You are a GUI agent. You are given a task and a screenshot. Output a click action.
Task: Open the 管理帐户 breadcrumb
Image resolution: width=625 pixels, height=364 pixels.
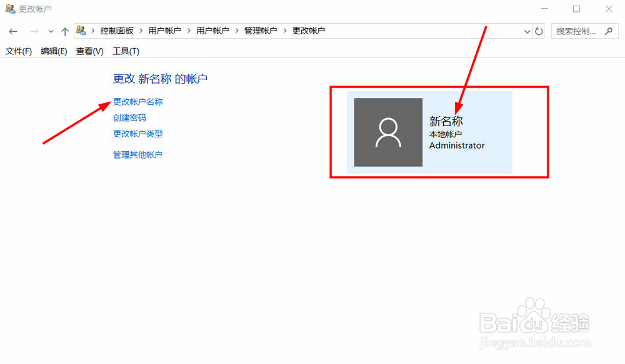pos(260,31)
